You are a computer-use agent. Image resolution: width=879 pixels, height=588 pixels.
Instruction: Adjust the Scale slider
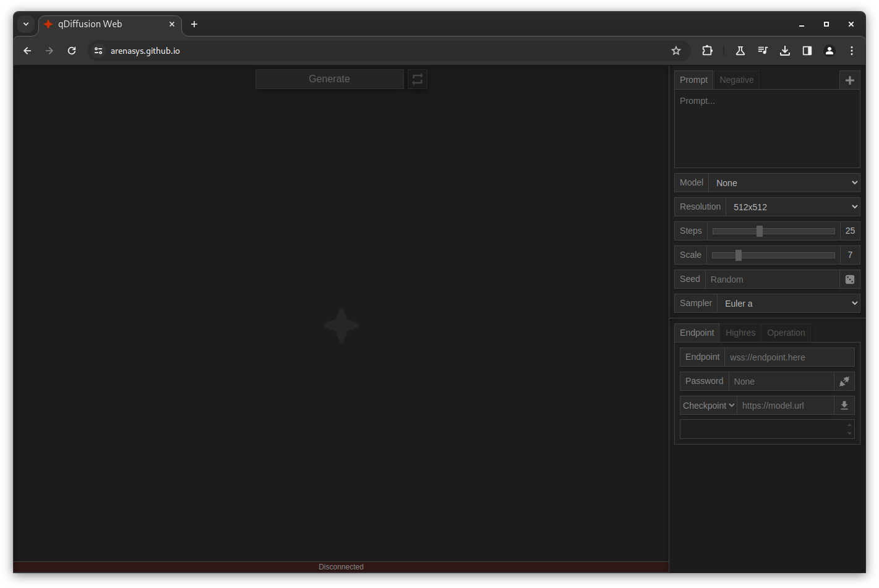[x=774, y=255]
